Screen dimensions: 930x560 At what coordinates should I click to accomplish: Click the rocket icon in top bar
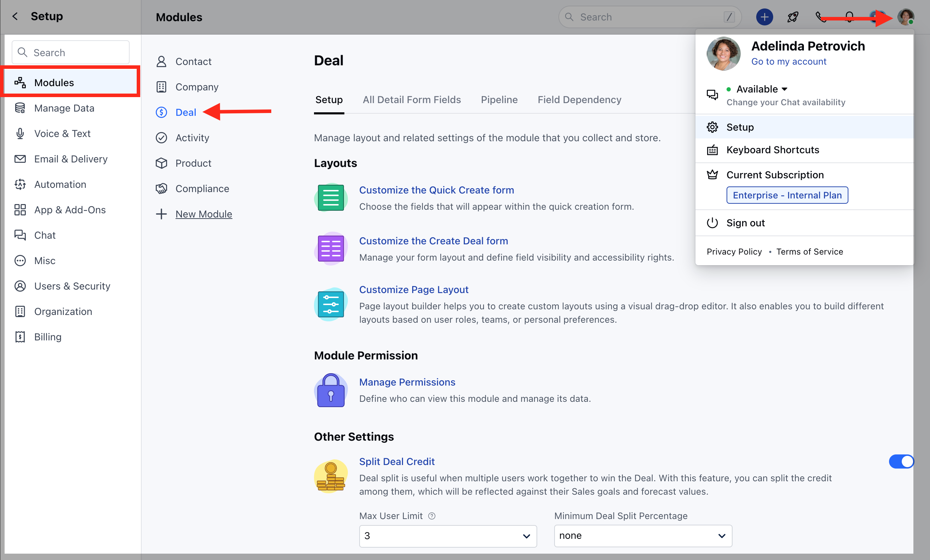click(792, 17)
